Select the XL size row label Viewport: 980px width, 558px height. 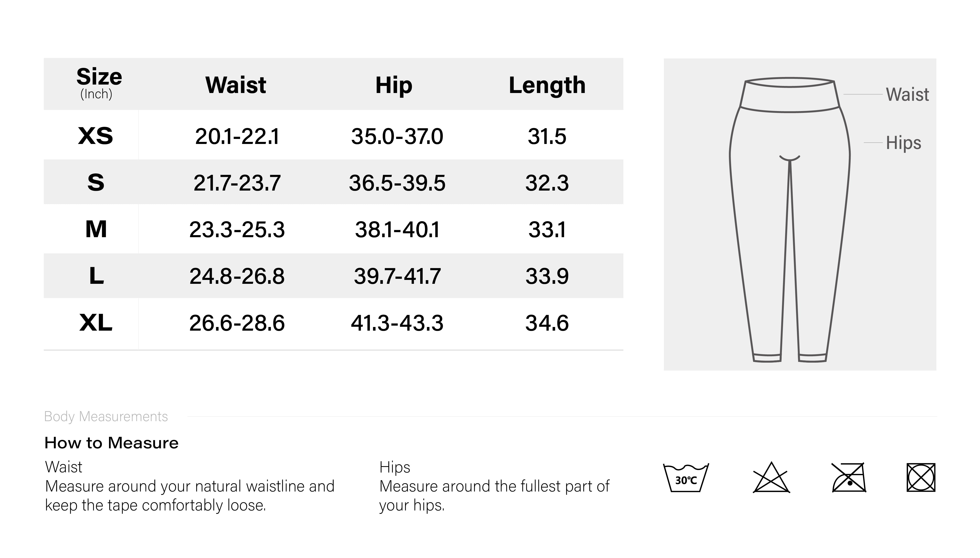[96, 323]
